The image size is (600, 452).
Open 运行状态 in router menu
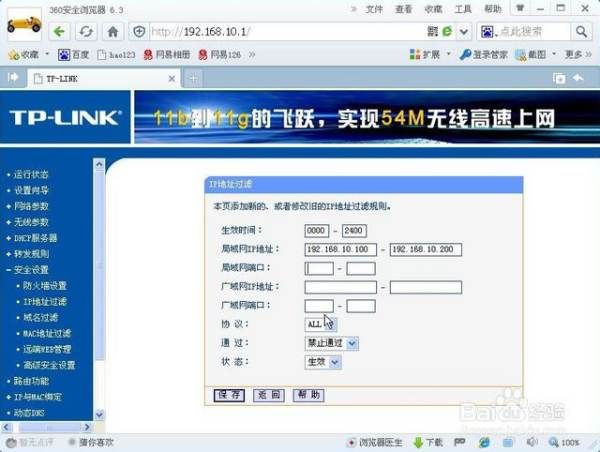point(31,175)
